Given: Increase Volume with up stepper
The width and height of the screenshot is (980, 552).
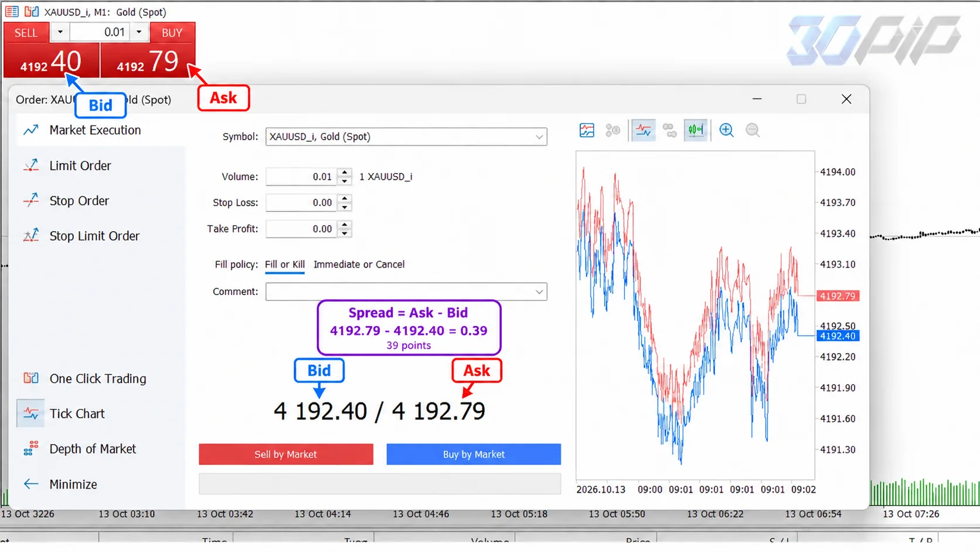Looking at the screenshot, I should click(345, 172).
